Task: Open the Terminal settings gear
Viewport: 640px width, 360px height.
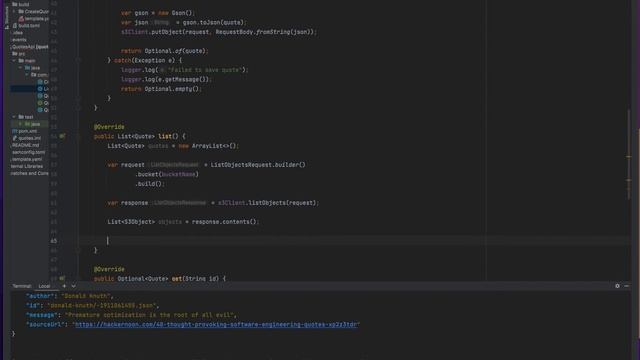Action: [x=617, y=286]
